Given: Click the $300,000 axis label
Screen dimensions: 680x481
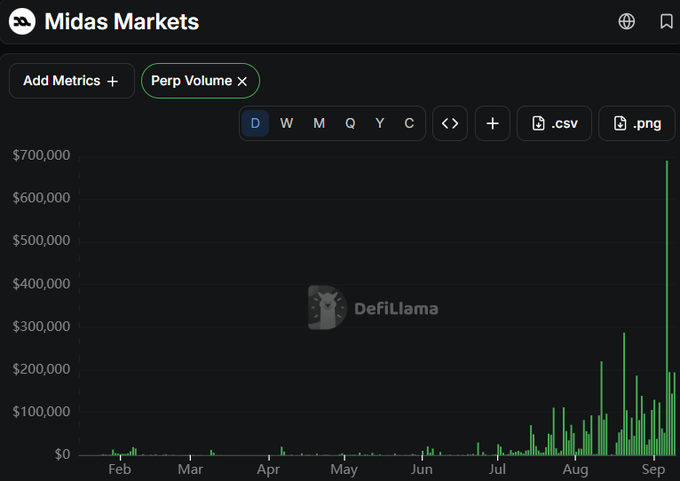Looking at the screenshot, I should coord(41,326).
